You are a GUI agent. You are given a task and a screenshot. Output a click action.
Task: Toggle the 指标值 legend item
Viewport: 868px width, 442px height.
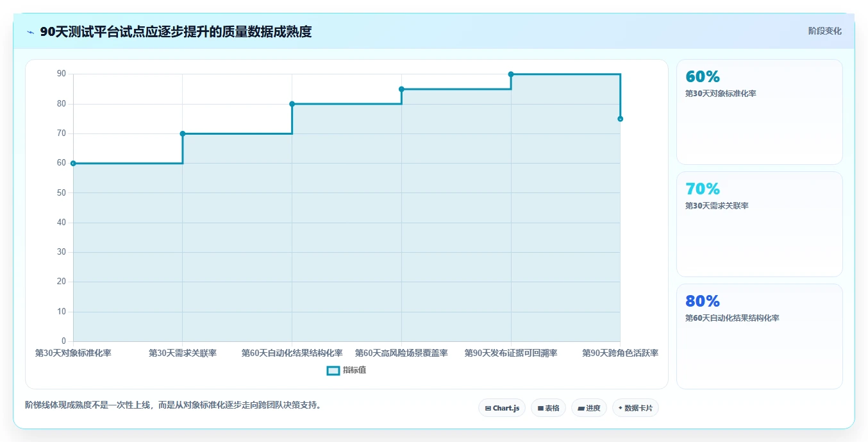346,370
